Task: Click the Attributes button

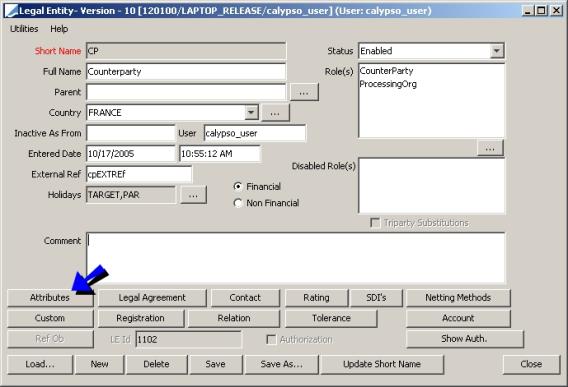Action: pos(50,298)
